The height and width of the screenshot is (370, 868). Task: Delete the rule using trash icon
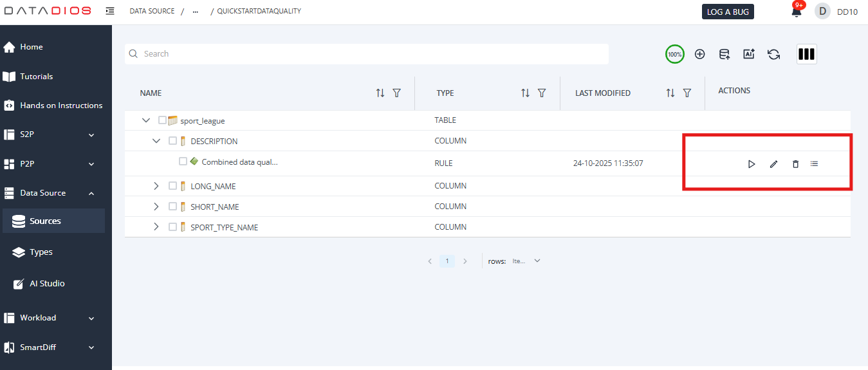pyautogui.click(x=795, y=164)
